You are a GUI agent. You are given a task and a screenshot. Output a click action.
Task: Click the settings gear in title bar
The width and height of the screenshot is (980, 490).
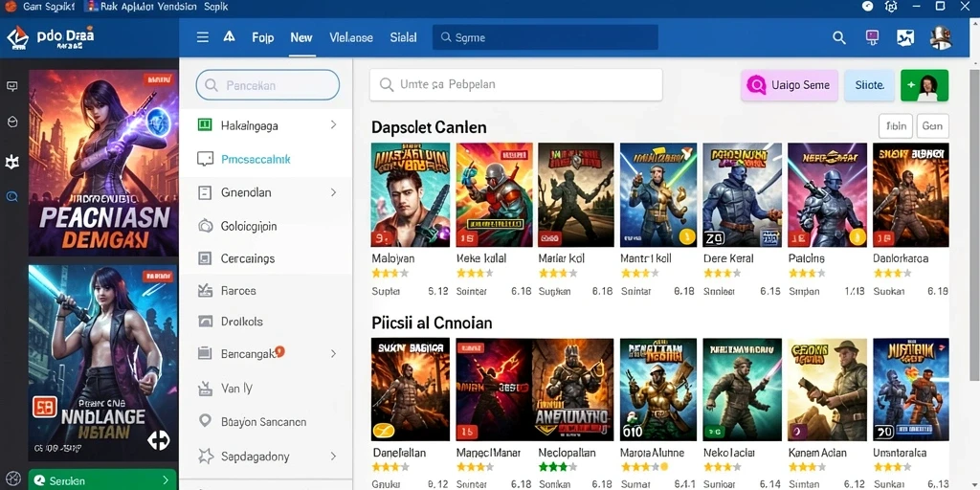[891, 7]
